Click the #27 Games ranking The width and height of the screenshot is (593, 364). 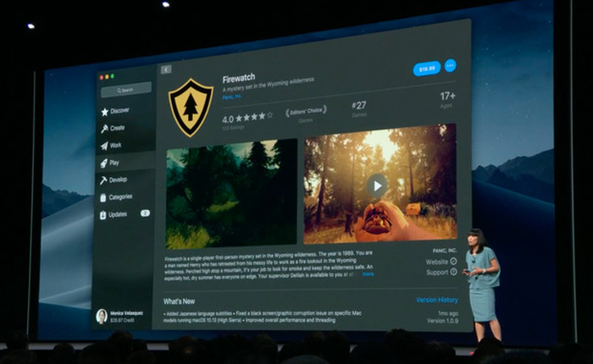point(359,108)
